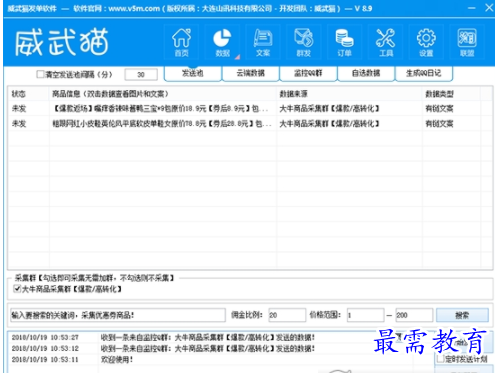The image size is (495, 373).
Task: Click the 搜索 search button
Action: [x=462, y=315]
